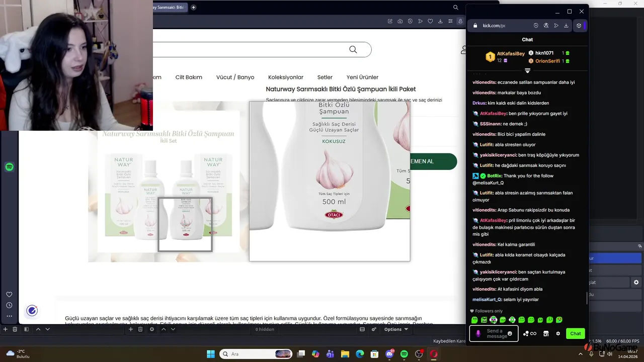Click the product ikili set thumbnail image

coord(169,182)
